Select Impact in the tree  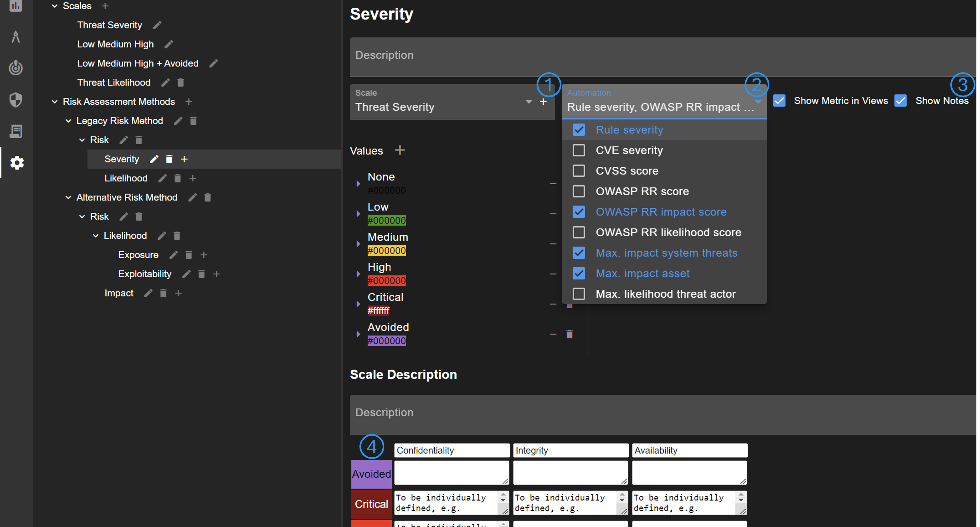click(119, 293)
